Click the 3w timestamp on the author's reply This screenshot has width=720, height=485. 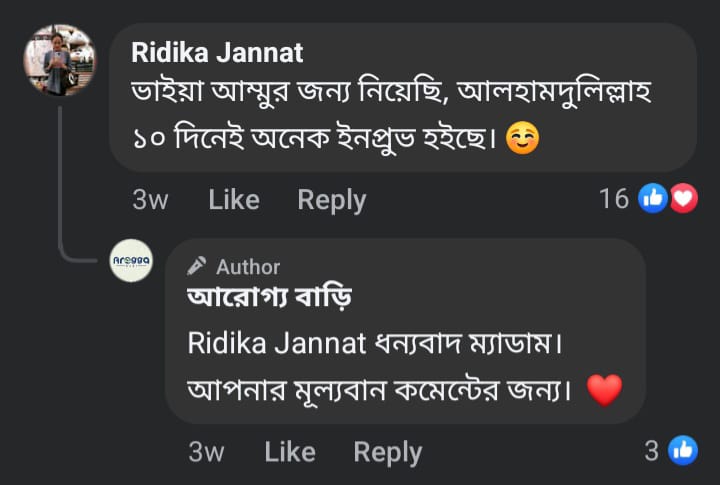tap(206, 452)
